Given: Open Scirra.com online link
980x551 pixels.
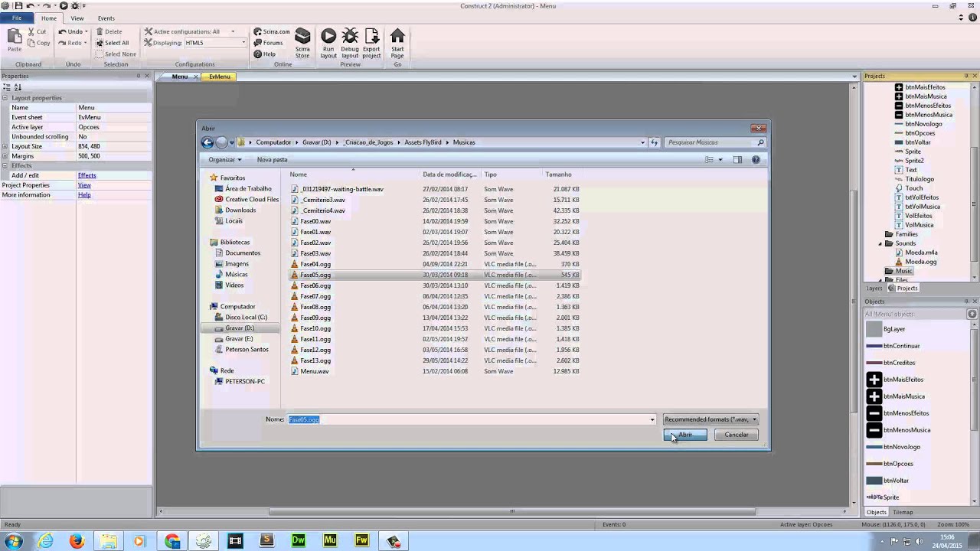Looking at the screenshot, I should [x=272, y=31].
